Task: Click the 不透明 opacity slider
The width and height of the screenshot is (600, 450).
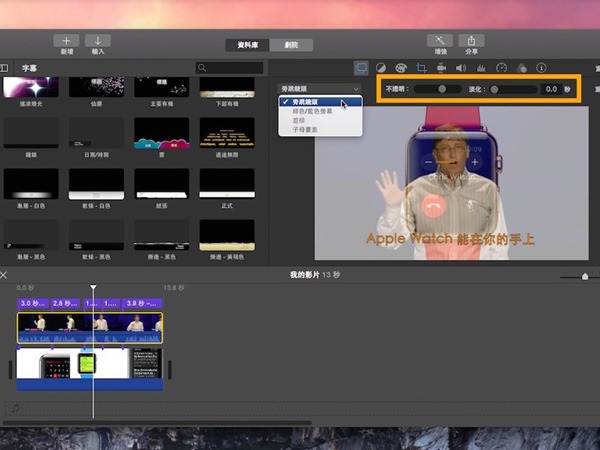Action: [x=438, y=89]
